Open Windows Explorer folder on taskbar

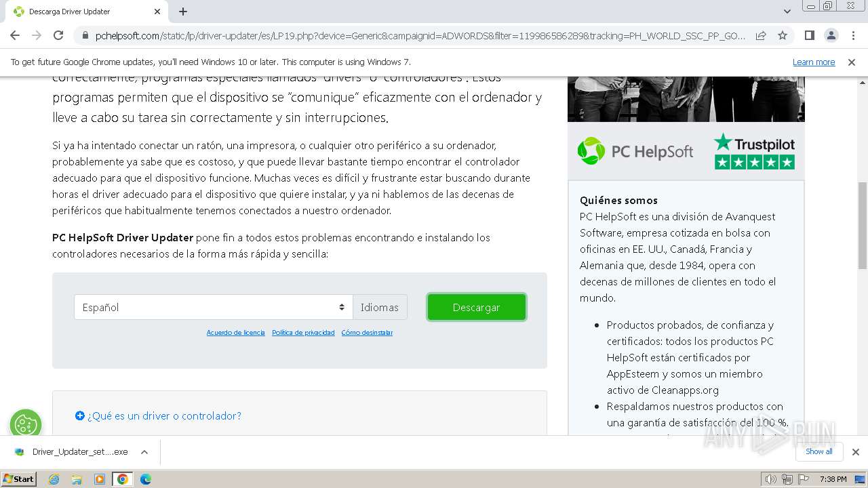click(77, 479)
